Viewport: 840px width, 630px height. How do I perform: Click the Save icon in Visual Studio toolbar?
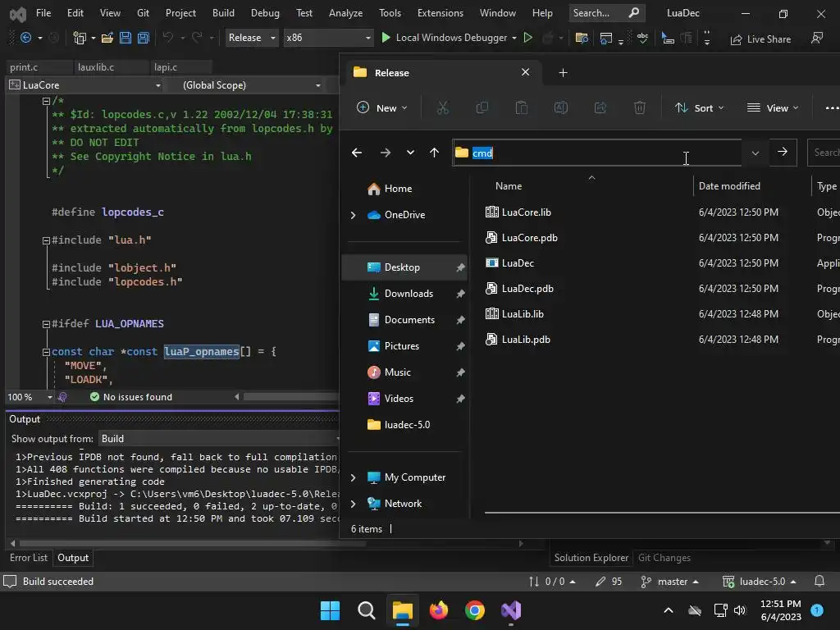(x=126, y=38)
